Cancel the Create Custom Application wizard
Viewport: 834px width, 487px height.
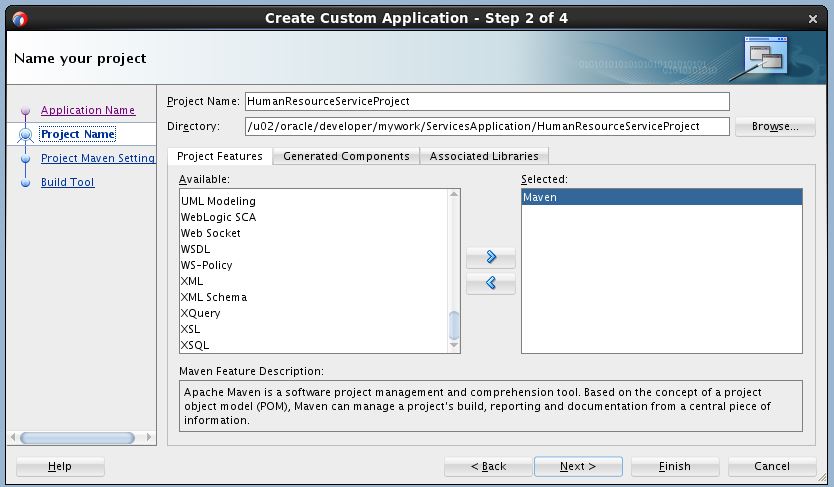(x=771, y=466)
